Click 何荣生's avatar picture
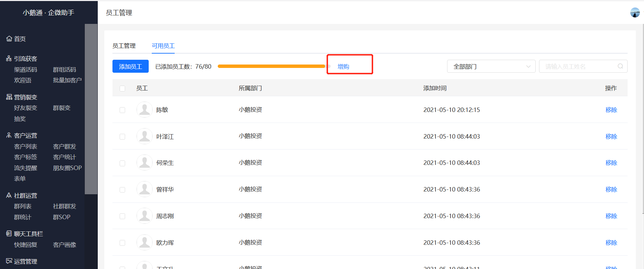Screen dimensions: 644x269 [145, 162]
